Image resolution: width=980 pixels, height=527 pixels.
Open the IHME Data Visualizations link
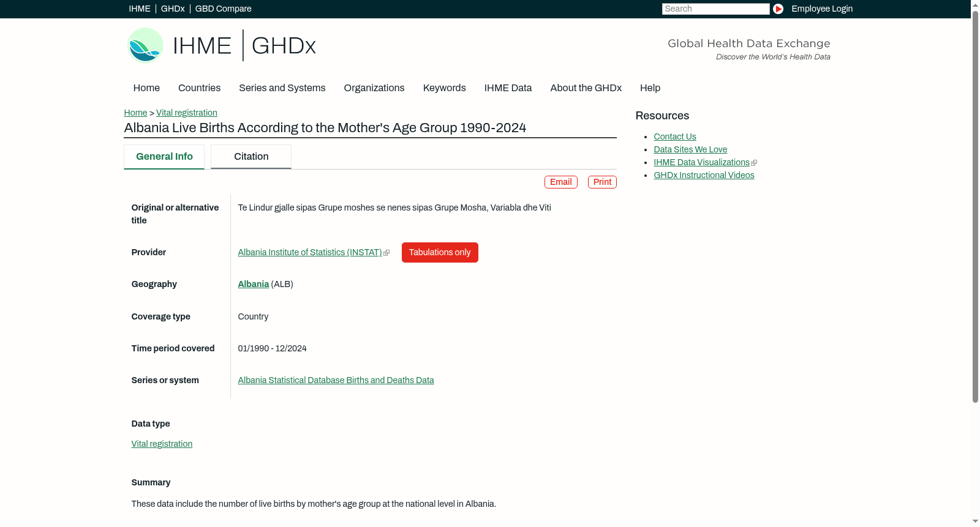pos(701,163)
